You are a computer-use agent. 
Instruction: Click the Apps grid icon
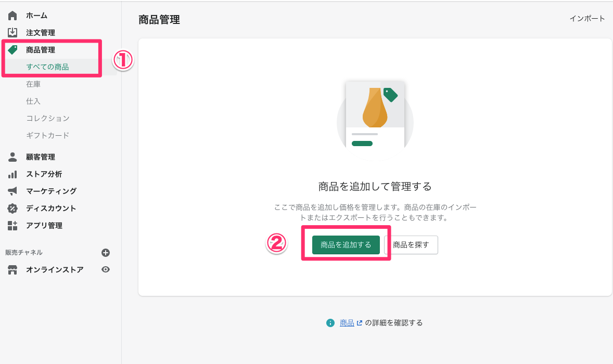(x=12, y=226)
